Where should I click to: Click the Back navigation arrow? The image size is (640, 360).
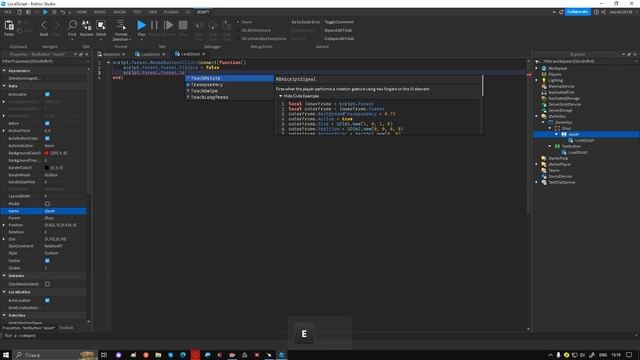pyautogui.click(x=44, y=25)
